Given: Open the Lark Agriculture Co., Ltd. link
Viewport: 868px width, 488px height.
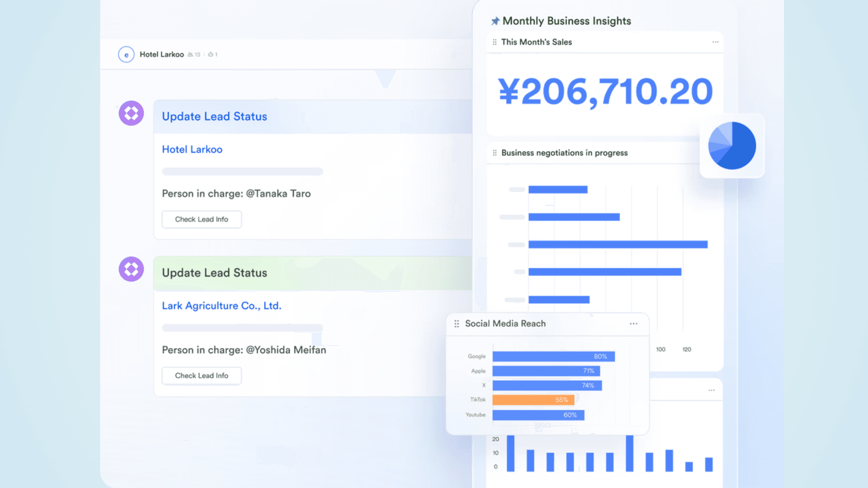Looking at the screenshot, I should point(222,305).
